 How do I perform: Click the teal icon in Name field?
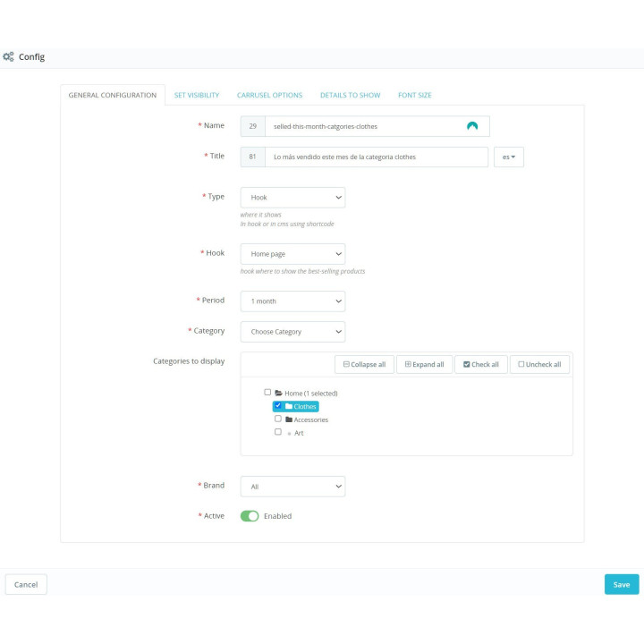(472, 126)
